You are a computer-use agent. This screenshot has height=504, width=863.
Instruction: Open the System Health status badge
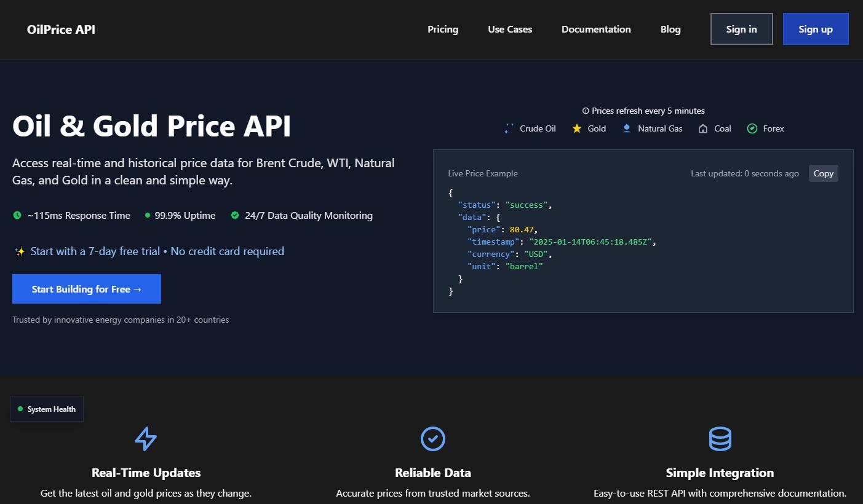click(47, 409)
